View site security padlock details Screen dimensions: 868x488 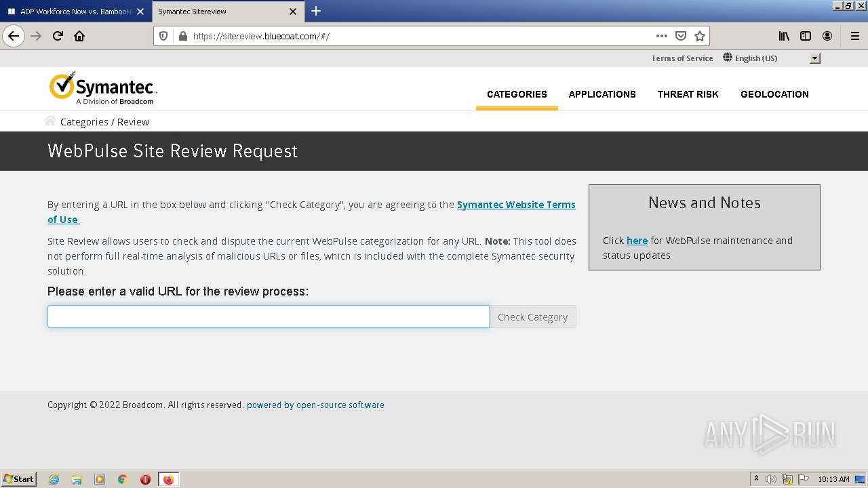182,36
